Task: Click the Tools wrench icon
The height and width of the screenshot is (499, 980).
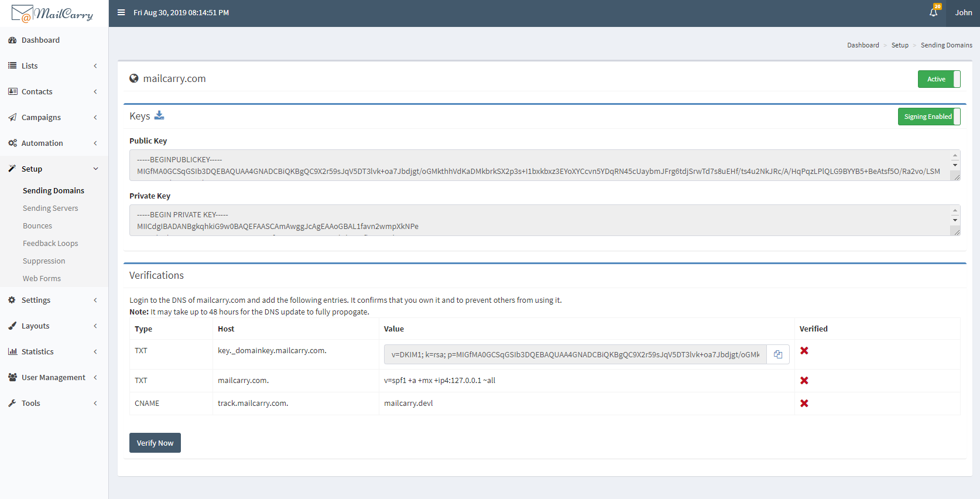Action: coord(12,404)
